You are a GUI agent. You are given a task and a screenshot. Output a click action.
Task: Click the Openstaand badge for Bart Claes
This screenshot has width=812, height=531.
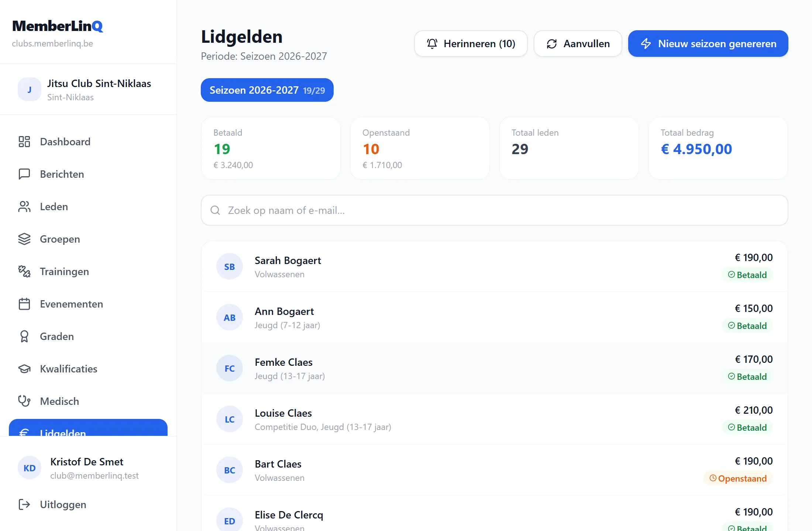click(738, 478)
